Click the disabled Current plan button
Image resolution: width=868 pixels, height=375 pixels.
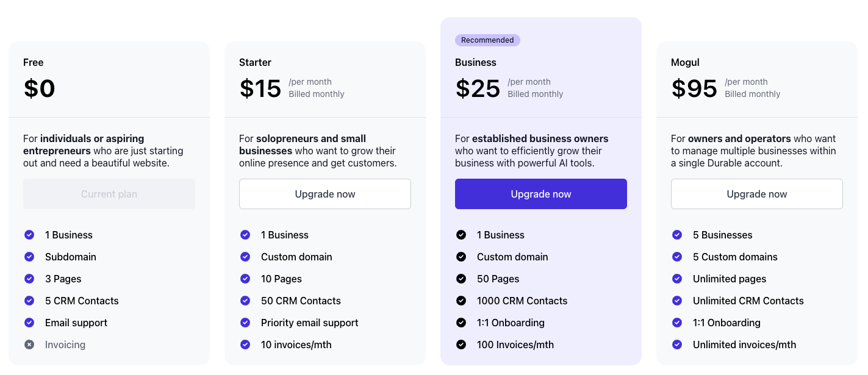109,194
